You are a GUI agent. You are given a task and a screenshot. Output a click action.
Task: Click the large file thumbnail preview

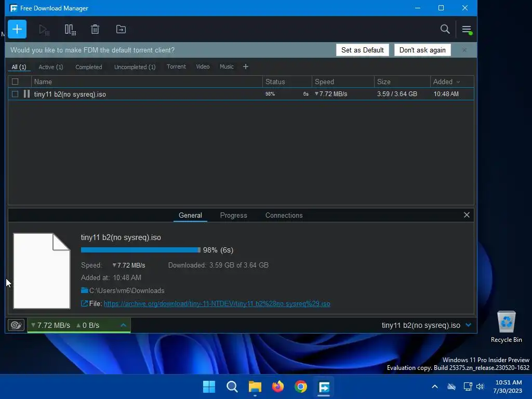coord(42,271)
